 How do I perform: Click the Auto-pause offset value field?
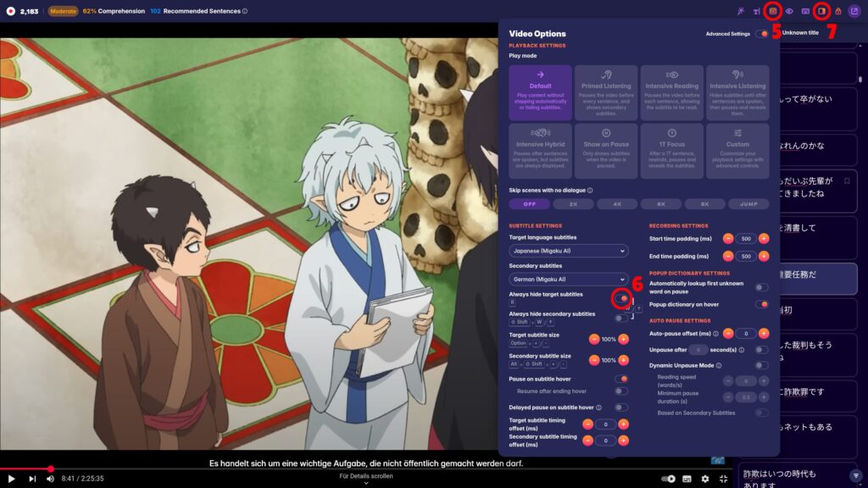point(746,334)
